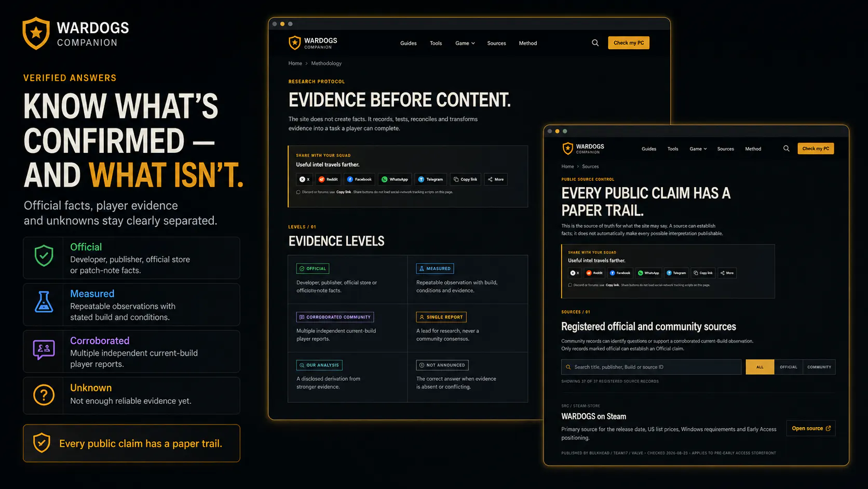
Task: Select the OFFICIAL source filter tab
Action: click(x=789, y=367)
